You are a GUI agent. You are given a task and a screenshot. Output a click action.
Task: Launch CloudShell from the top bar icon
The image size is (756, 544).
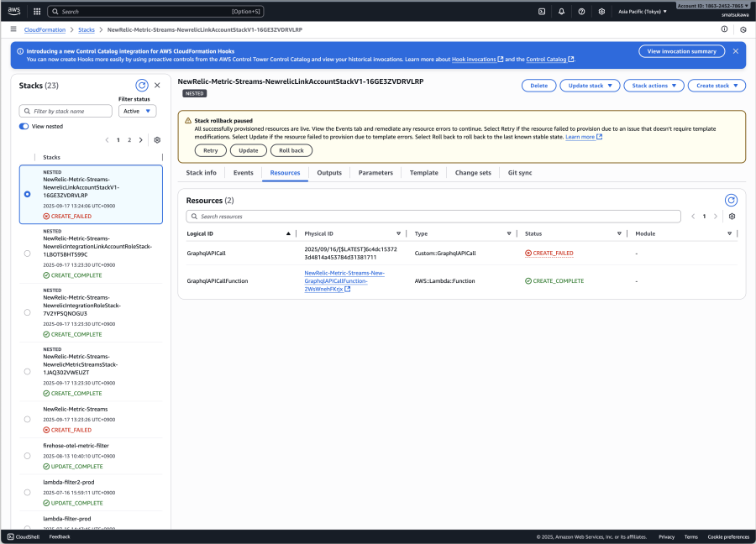point(542,12)
